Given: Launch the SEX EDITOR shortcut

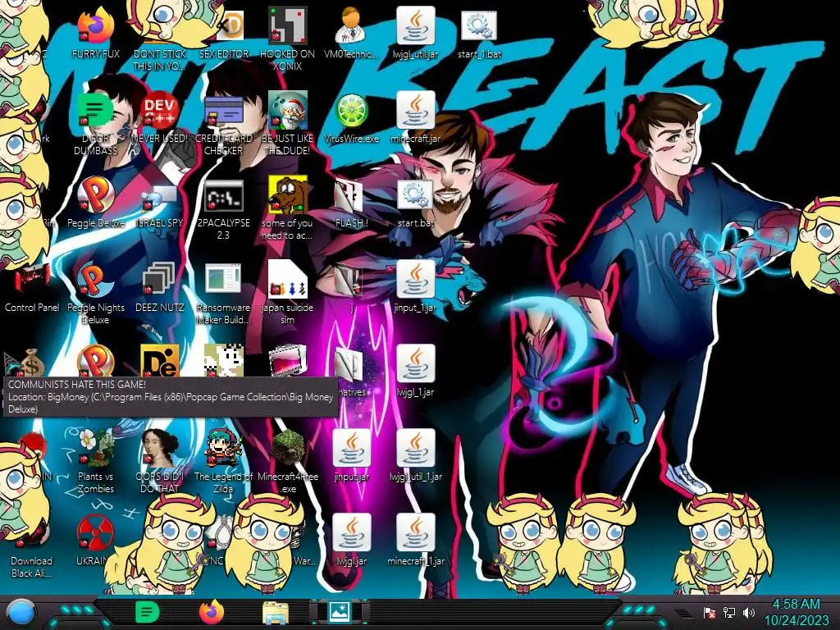Looking at the screenshot, I should (x=223, y=27).
